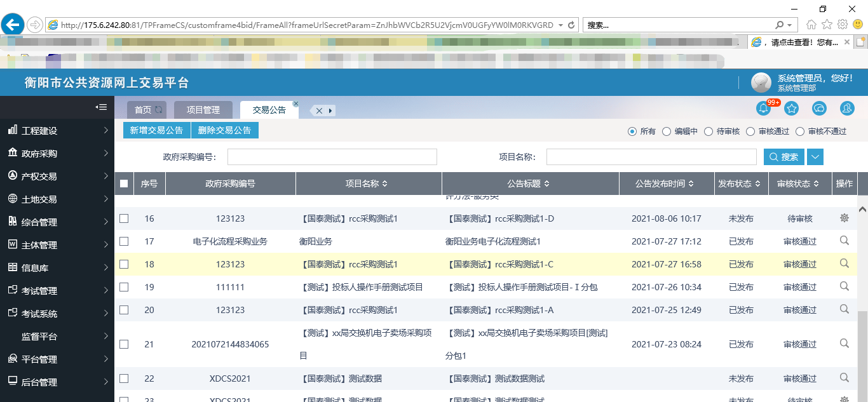Screen dimensions: 868x402
Task: Collapse sidebar with the hamburger toggle icon
Action: tap(101, 107)
